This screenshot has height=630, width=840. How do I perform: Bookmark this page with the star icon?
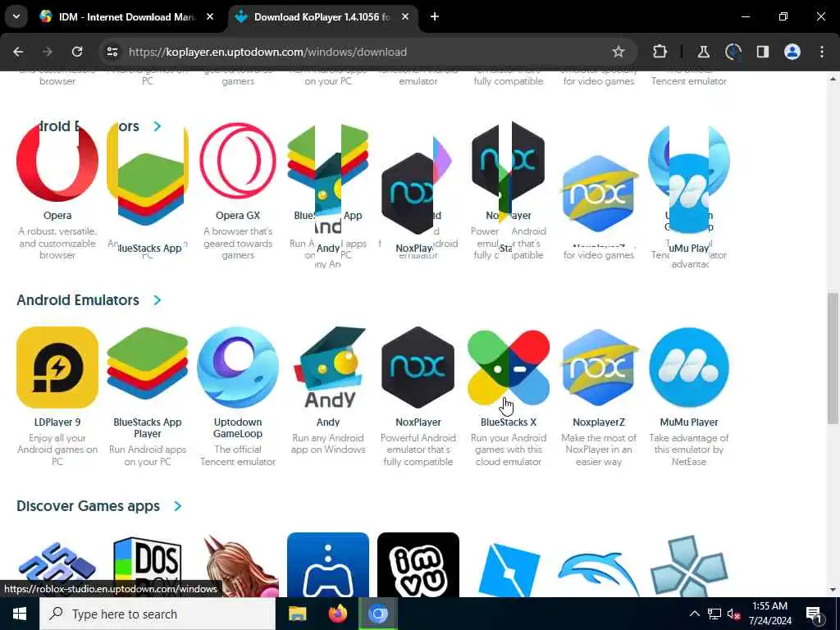coord(619,52)
